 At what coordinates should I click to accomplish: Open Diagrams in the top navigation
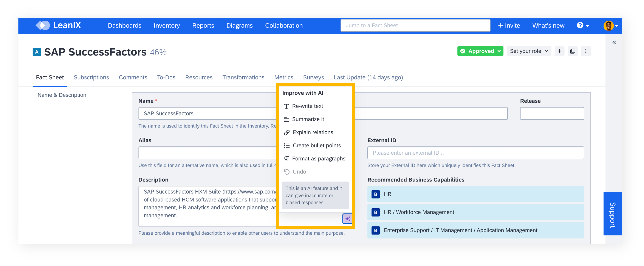(x=240, y=25)
